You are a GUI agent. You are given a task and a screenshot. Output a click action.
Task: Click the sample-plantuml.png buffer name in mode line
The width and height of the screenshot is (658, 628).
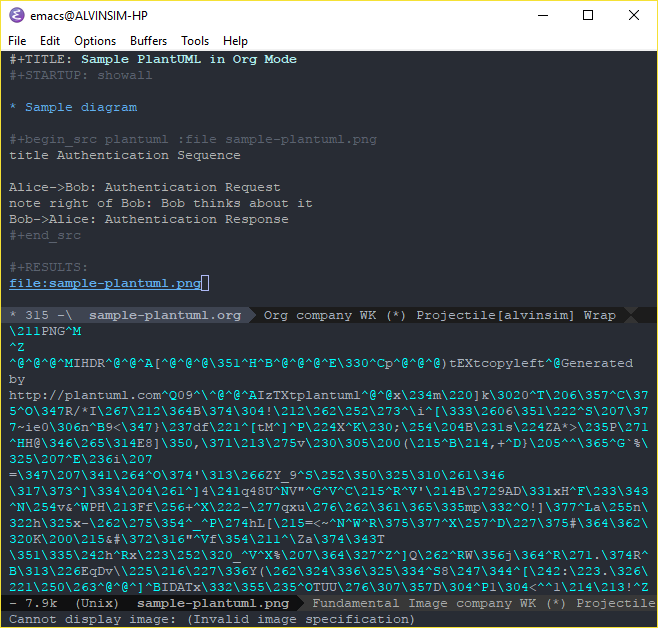coord(213,604)
